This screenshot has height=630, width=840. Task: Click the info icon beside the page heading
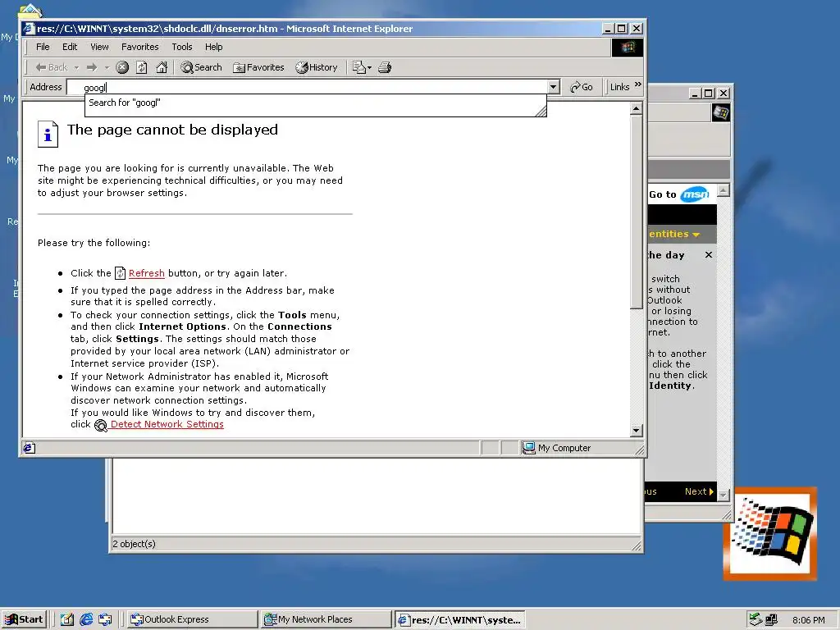click(48, 134)
